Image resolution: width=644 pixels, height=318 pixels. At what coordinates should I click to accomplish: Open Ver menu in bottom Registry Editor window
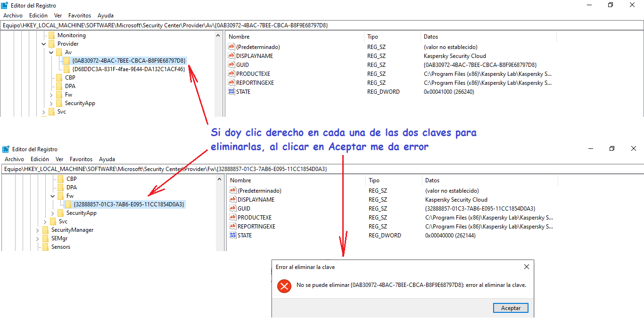[59, 159]
